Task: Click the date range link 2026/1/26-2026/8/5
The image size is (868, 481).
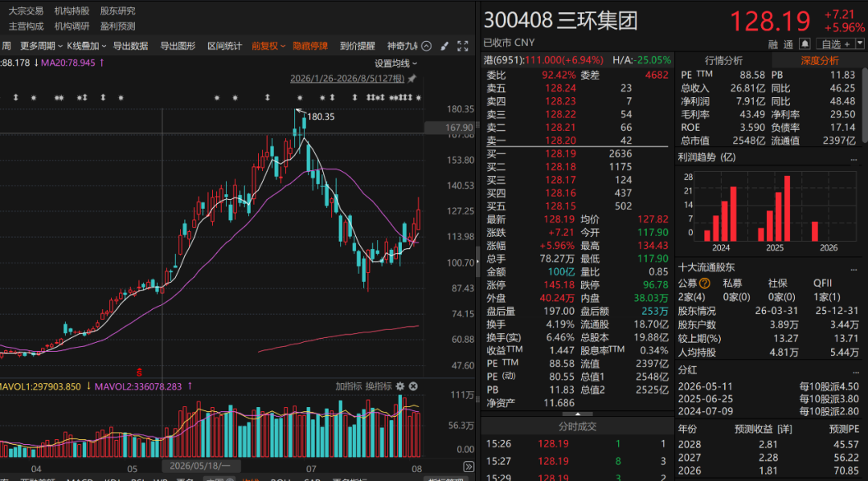Action: coord(347,79)
